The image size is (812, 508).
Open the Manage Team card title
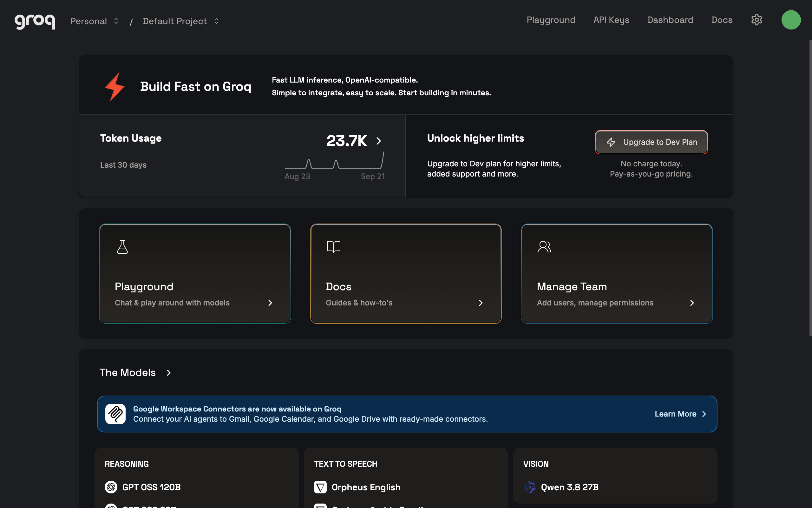[572, 287]
